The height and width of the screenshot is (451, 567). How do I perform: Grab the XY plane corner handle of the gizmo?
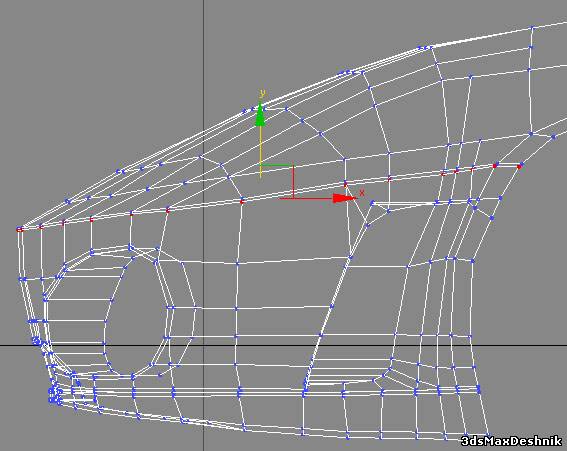[293, 166]
